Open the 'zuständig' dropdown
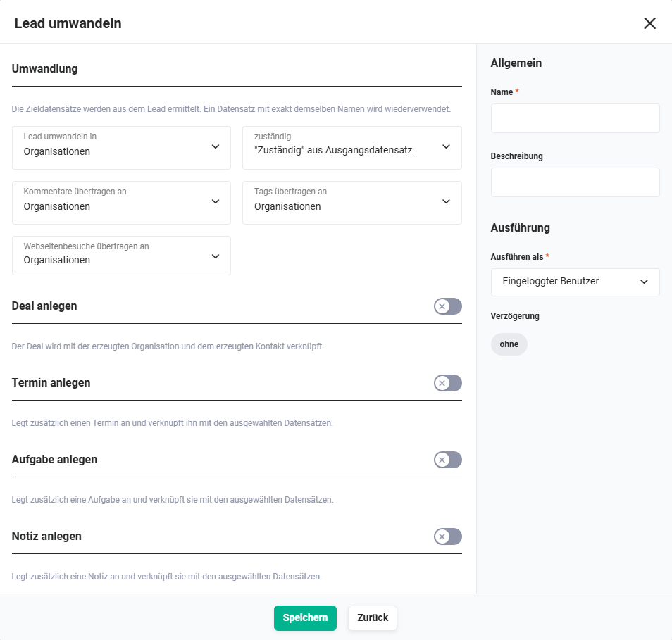672x640 pixels. coord(352,147)
